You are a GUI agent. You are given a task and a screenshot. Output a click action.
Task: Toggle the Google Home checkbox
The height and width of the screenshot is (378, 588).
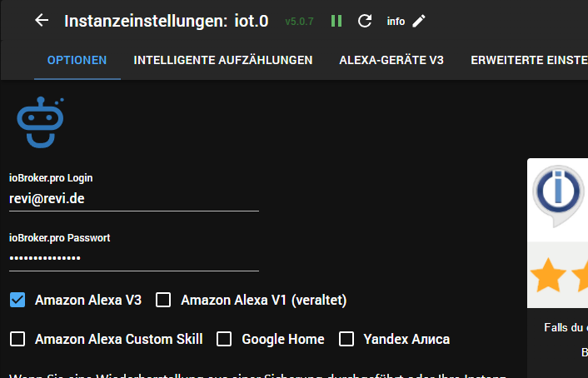click(224, 339)
